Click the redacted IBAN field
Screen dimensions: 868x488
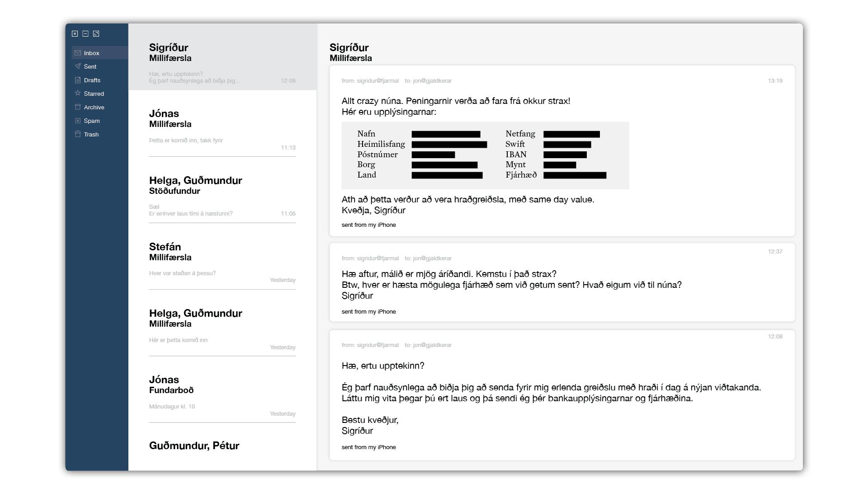(x=565, y=155)
